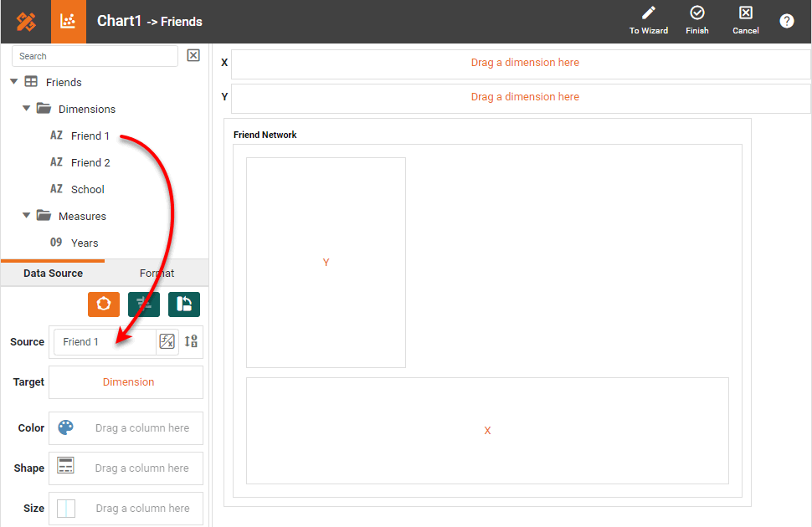
Task: Clear the search box with X icon
Action: (193, 55)
